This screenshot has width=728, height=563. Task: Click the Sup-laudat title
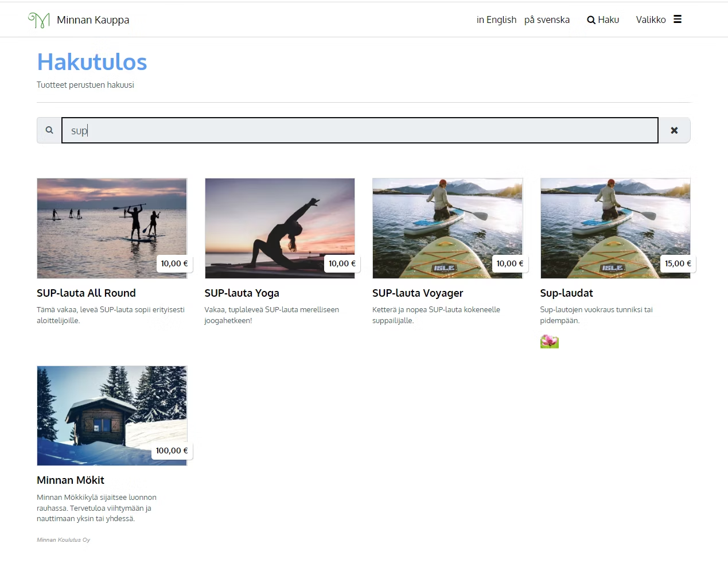tap(566, 293)
